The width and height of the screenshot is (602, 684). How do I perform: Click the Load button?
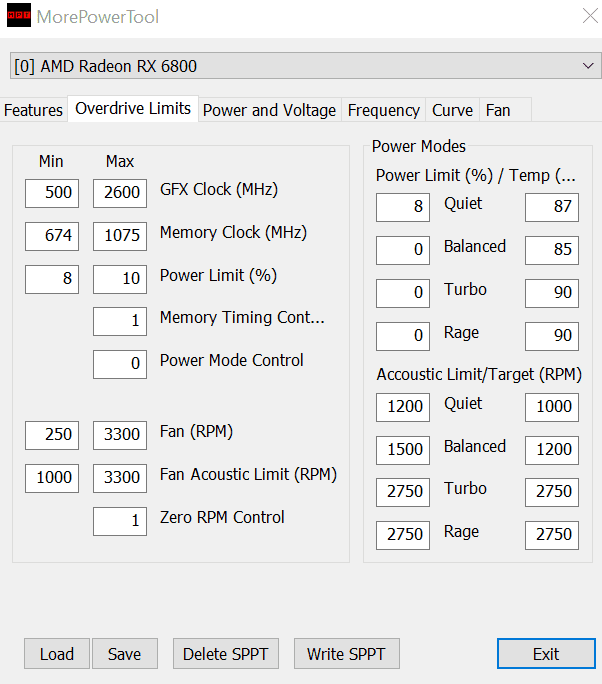(x=57, y=653)
